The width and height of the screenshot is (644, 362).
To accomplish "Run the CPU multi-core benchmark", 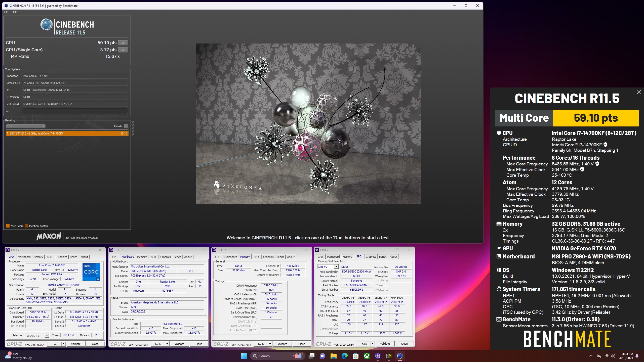I will [x=123, y=43].
